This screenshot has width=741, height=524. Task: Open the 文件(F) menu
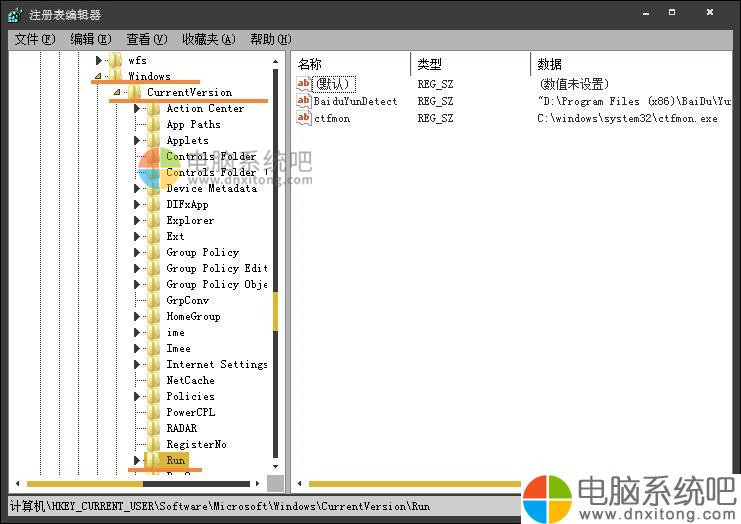(34, 39)
